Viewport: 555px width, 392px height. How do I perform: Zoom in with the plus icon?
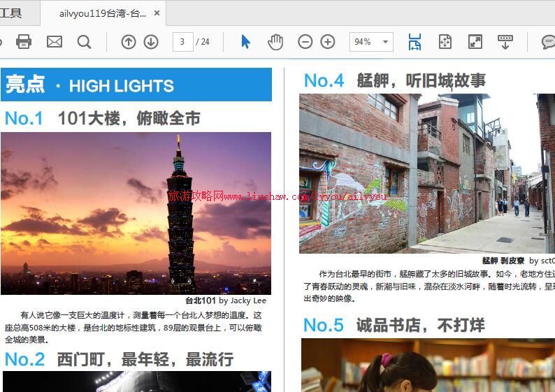click(x=328, y=42)
